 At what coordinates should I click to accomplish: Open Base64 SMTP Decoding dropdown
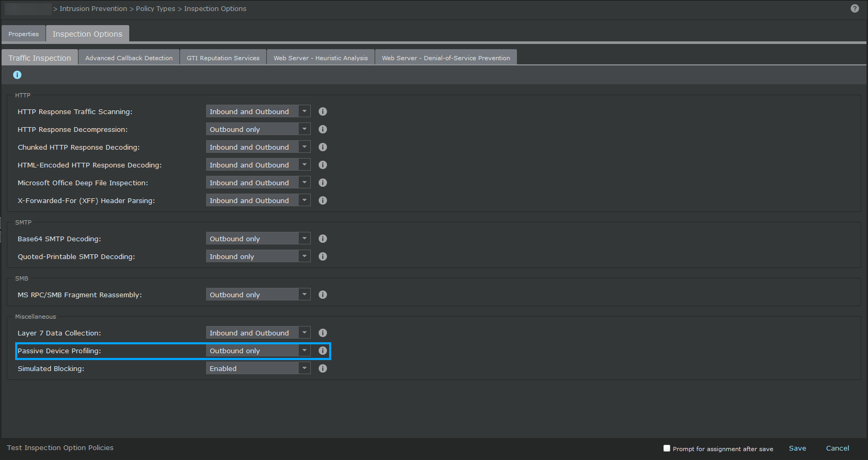pos(258,239)
